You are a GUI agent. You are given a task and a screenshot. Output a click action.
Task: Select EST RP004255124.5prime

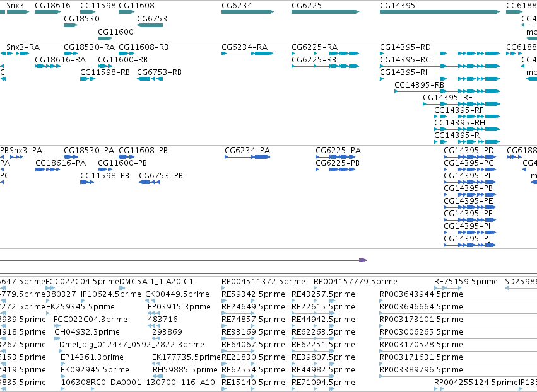pos(476,382)
